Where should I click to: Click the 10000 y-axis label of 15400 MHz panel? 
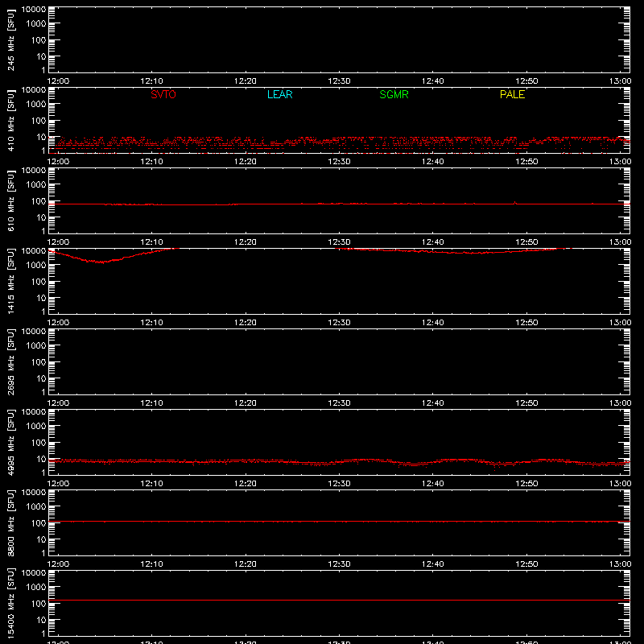click(34, 573)
